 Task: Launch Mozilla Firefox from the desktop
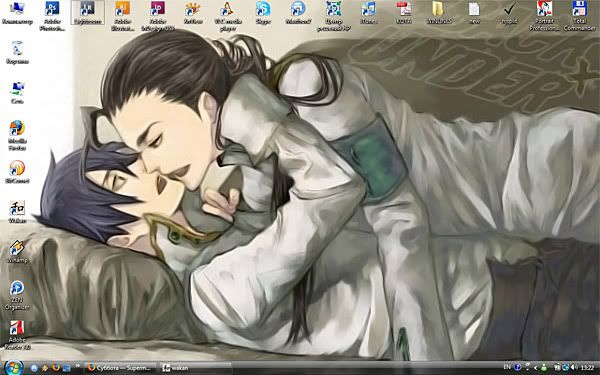[x=17, y=135]
